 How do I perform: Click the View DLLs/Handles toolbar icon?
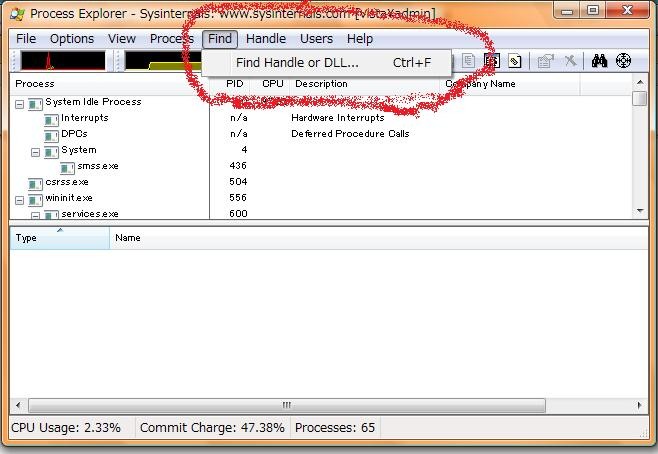[515, 62]
